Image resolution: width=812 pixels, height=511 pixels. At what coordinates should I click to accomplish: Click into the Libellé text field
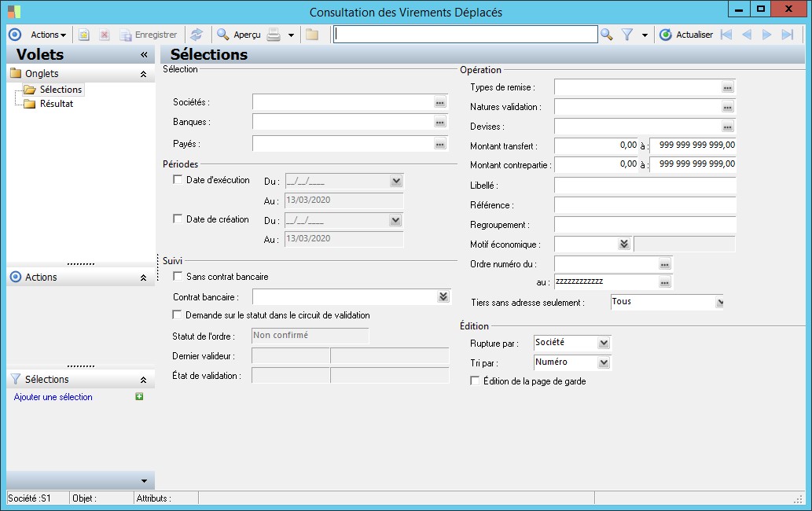pyautogui.click(x=645, y=186)
